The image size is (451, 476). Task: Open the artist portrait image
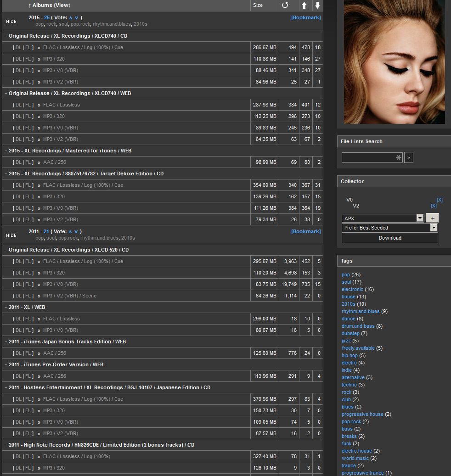pyautogui.click(x=394, y=62)
